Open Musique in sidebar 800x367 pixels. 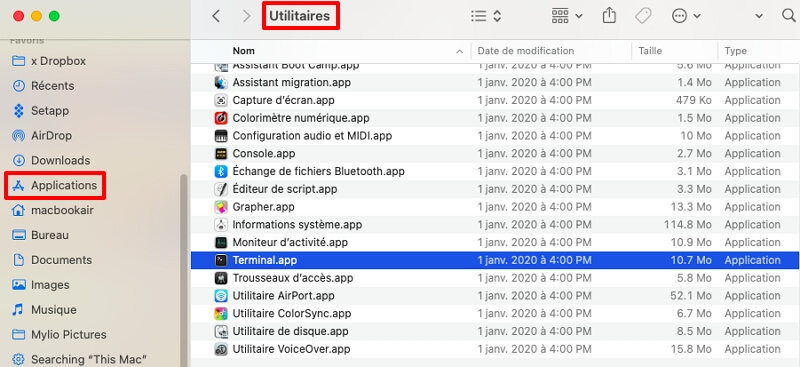[44, 310]
